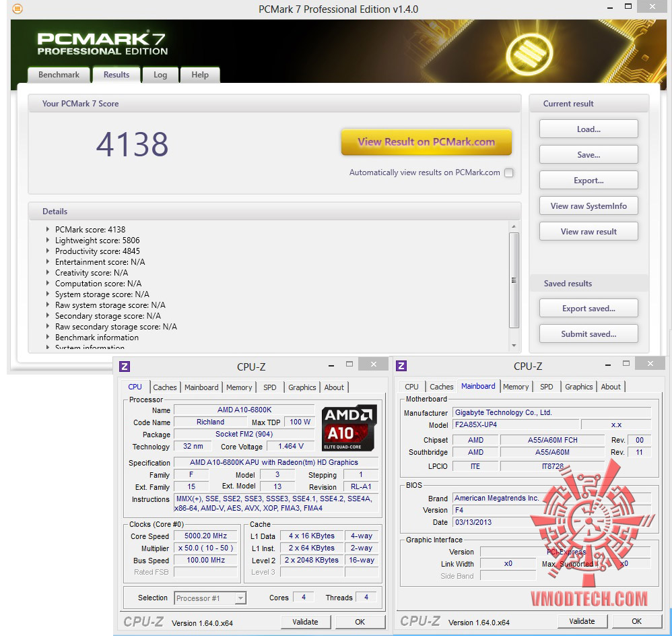Click the PCMark 7 orange app icon

17,9
